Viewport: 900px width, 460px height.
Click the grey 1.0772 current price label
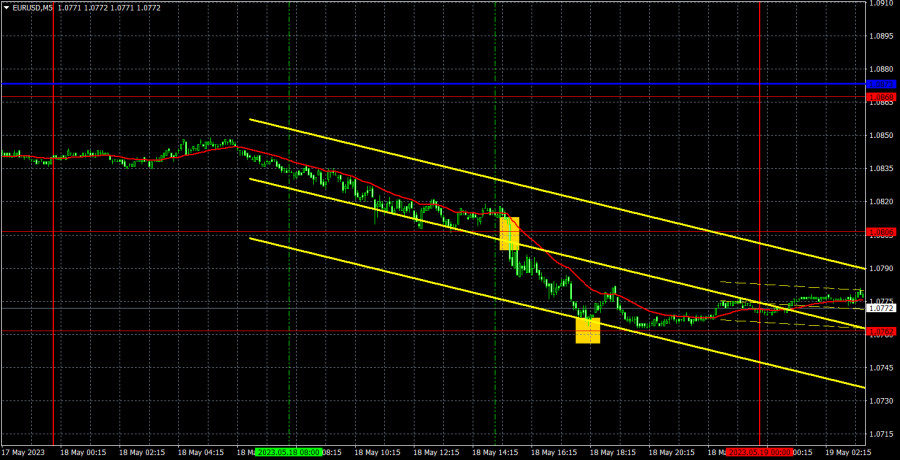[x=881, y=309]
